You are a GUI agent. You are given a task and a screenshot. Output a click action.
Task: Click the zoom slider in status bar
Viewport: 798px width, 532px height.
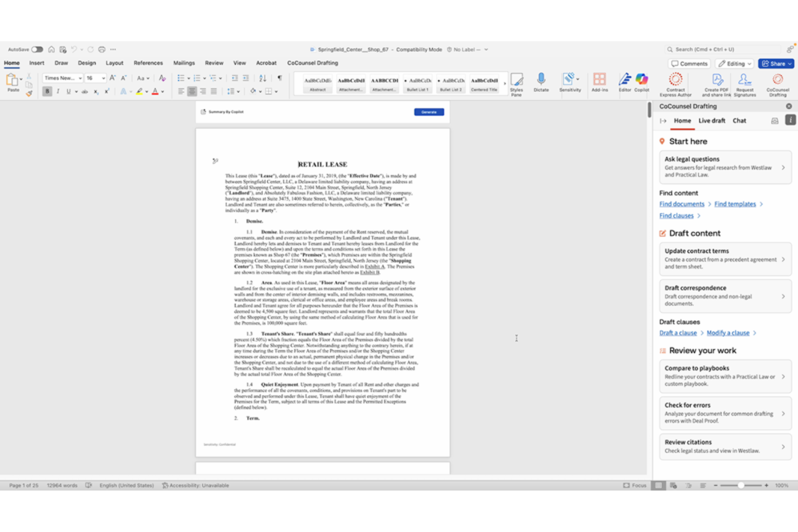tap(741, 486)
